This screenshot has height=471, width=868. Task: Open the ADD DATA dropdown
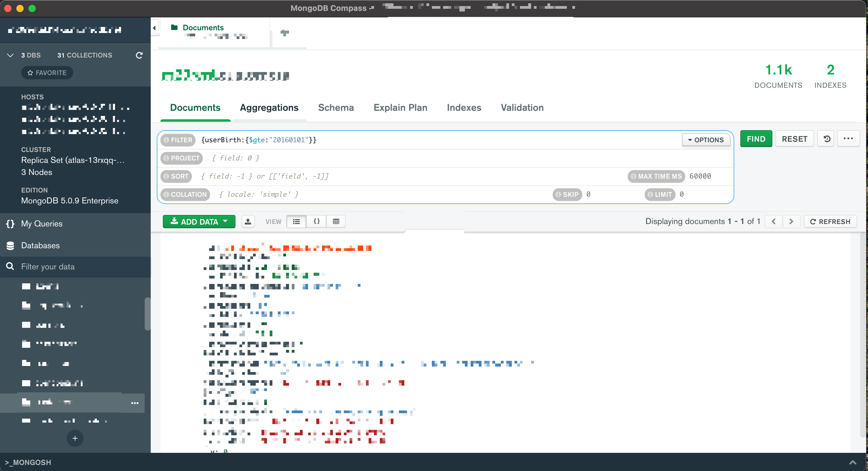(x=199, y=222)
